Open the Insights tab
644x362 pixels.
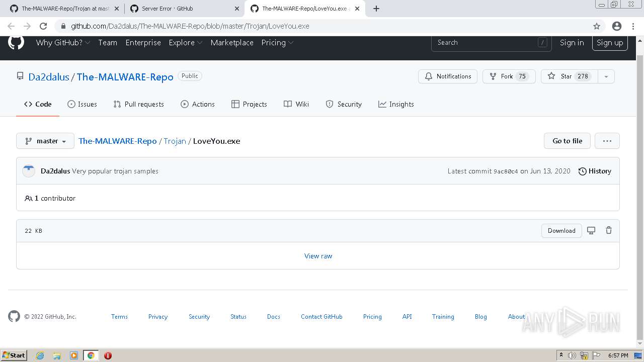coord(396,104)
